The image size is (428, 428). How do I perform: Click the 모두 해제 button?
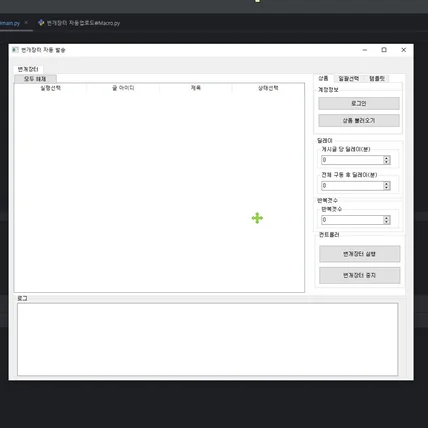point(35,79)
